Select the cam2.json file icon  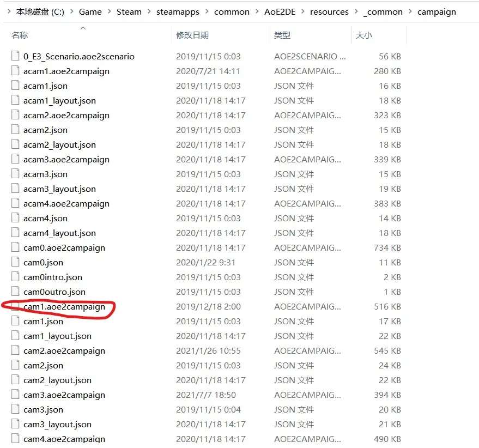15,365
